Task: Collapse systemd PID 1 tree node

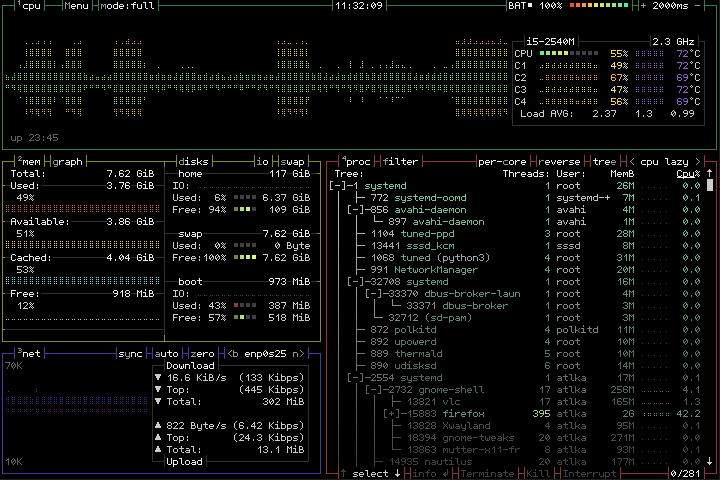Action: 338,186
